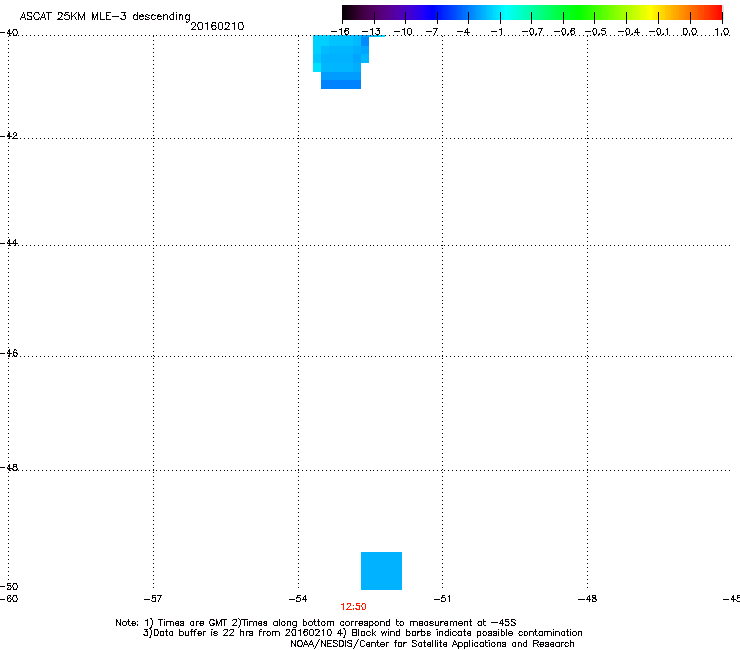The height and width of the screenshot is (650, 740).
Task: Click the data buffer 22 hrs note line
Action: pyautogui.click(x=362, y=633)
